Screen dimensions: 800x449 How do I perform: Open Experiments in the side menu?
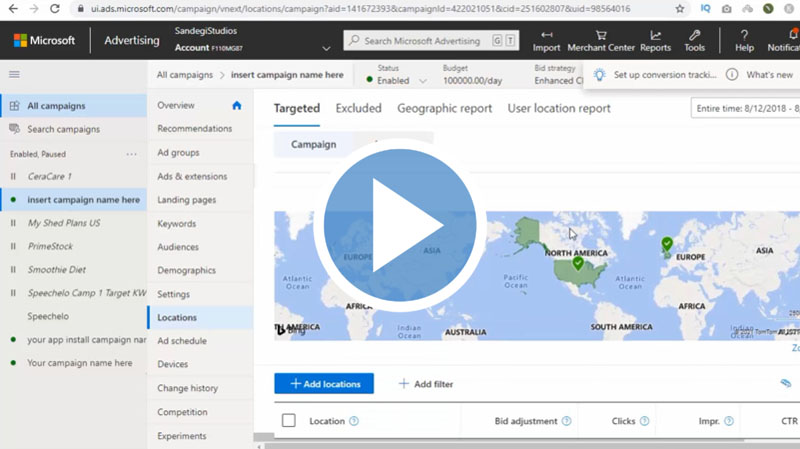(x=182, y=436)
